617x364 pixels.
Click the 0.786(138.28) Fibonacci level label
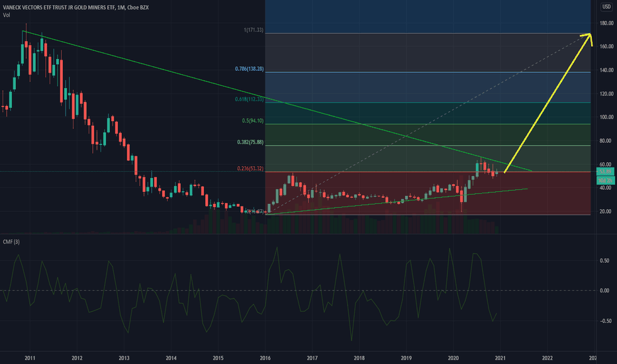[249, 69]
